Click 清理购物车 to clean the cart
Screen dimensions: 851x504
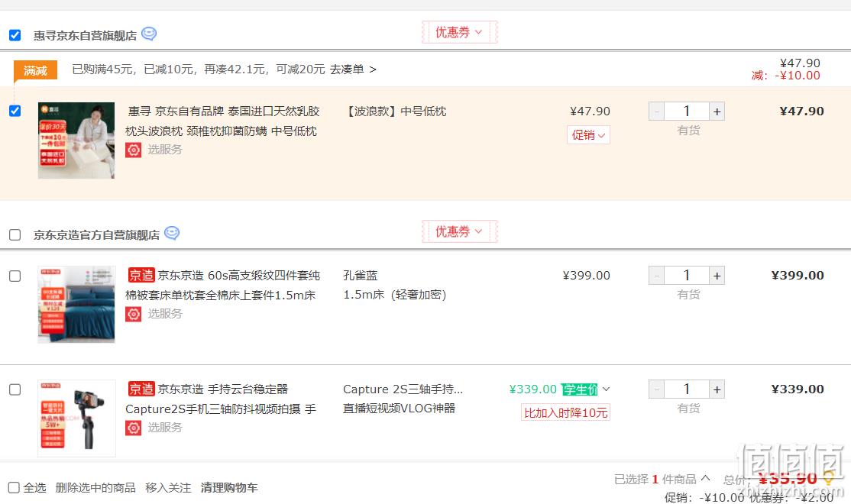[229, 488]
